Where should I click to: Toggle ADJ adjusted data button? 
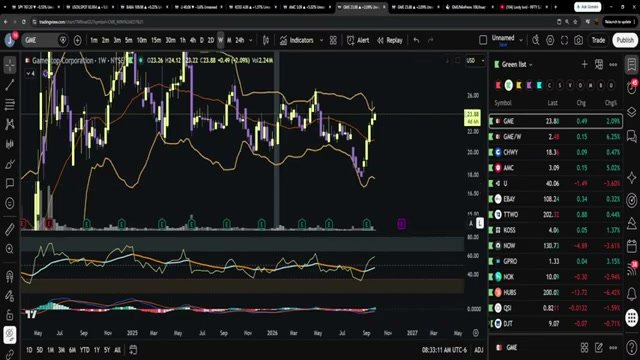[x=479, y=350]
